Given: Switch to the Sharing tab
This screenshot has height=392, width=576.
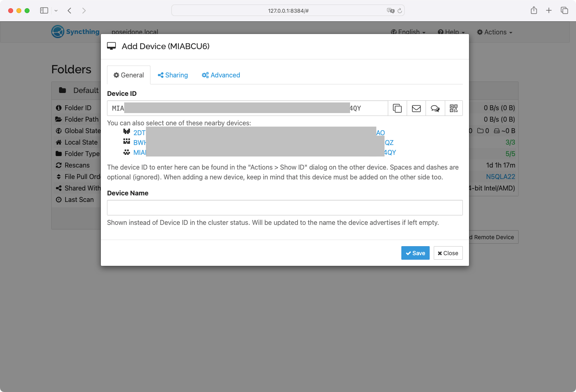Looking at the screenshot, I should tap(173, 75).
